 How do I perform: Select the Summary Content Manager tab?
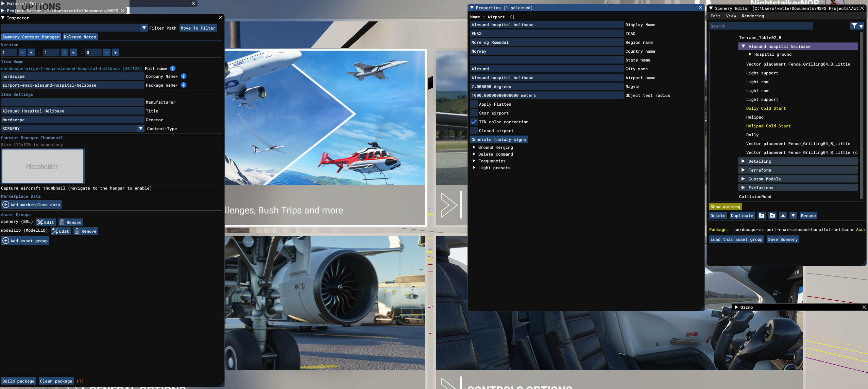pos(31,37)
